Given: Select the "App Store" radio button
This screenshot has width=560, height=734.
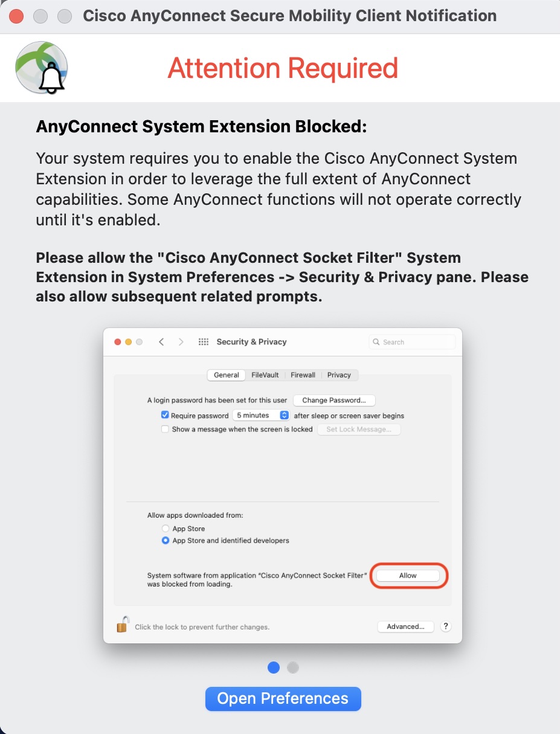Looking at the screenshot, I should (165, 529).
